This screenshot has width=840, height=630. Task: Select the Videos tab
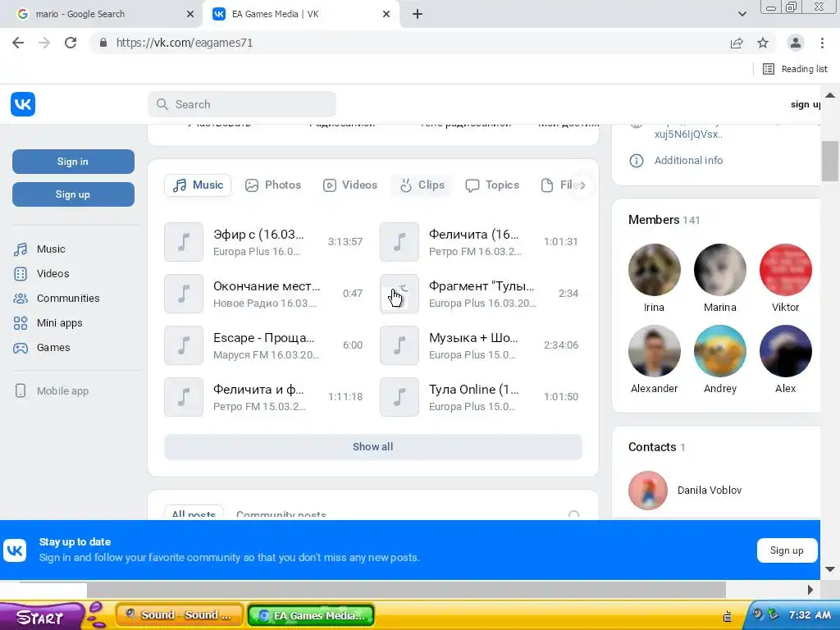pos(350,185)
